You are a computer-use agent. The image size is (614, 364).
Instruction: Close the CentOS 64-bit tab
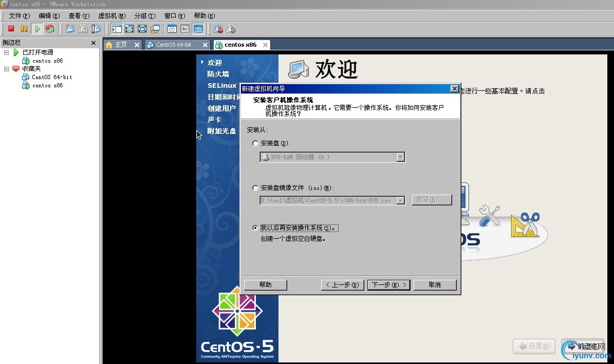[x=205, y=45]
